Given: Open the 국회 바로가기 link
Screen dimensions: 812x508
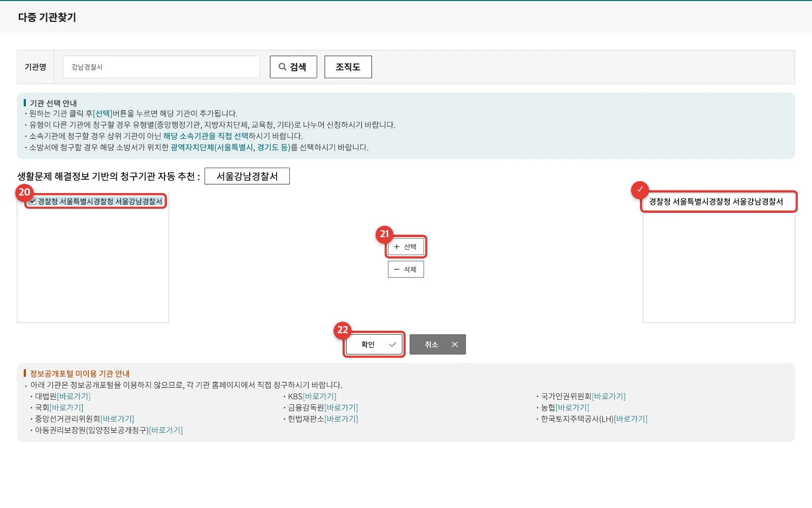Looking at the screenshot, I should (x=66, y=407).
